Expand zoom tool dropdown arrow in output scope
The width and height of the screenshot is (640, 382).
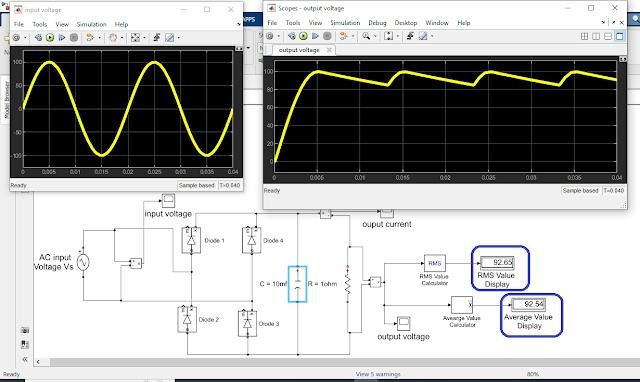pyautogui.click(x=375, y=36)
